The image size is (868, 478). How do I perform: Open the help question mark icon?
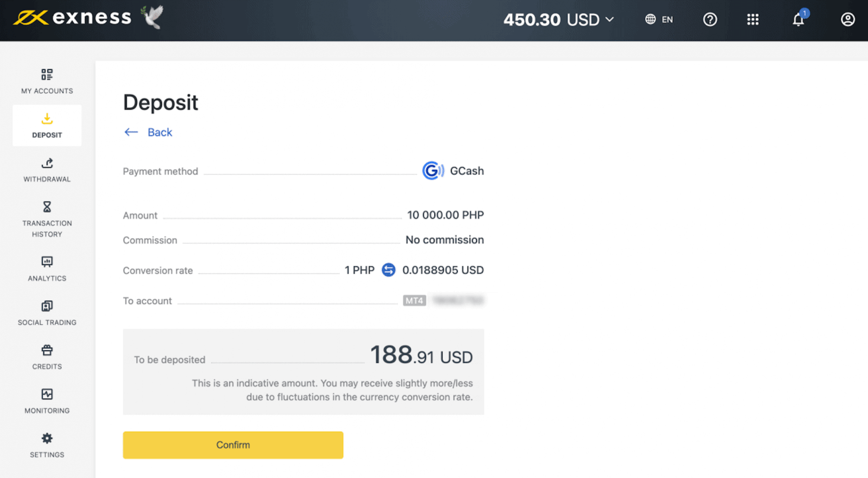pos(710,20)
